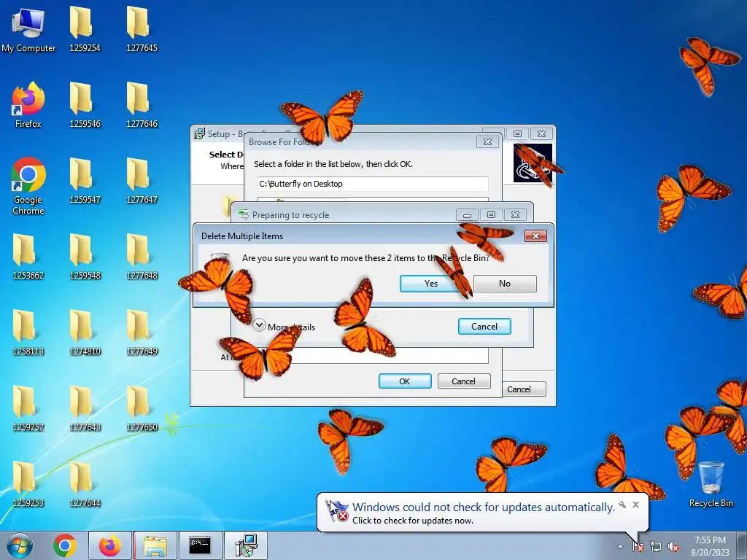Select desktop folder 1253662

28,257
